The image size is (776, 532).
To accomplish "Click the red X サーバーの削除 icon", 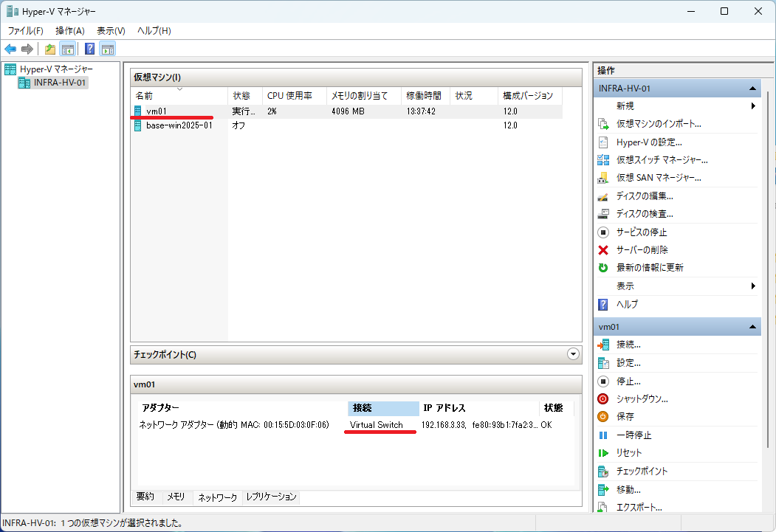I will (x=602, y=250).
